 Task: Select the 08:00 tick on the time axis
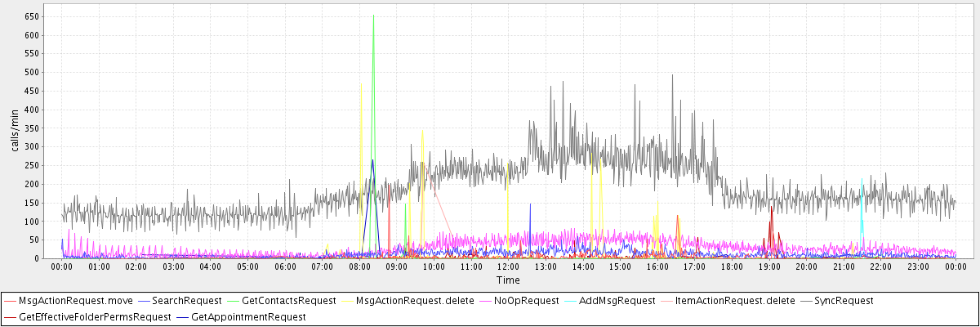click(x=359, y=267)
